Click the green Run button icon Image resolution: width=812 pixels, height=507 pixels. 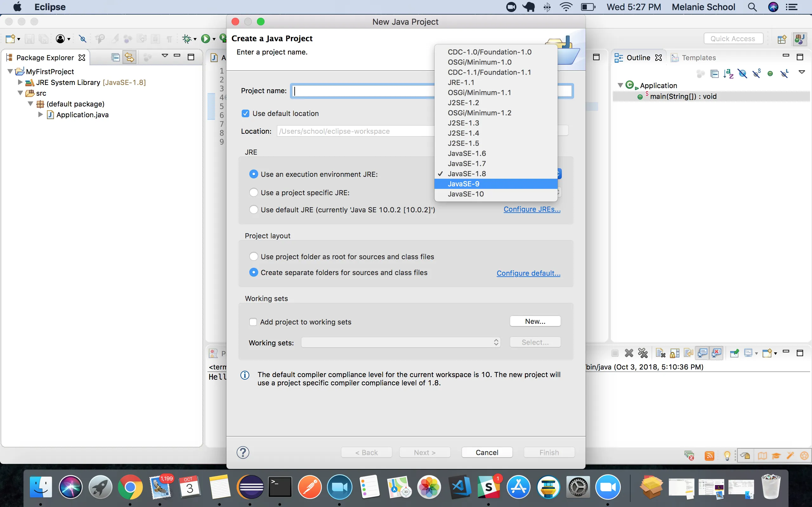click(205, 39)
